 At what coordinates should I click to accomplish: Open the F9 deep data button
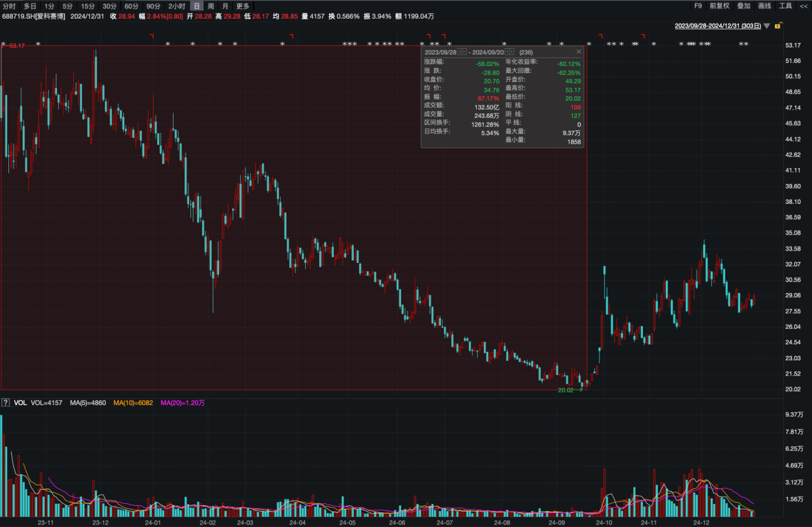click(698, 6)
